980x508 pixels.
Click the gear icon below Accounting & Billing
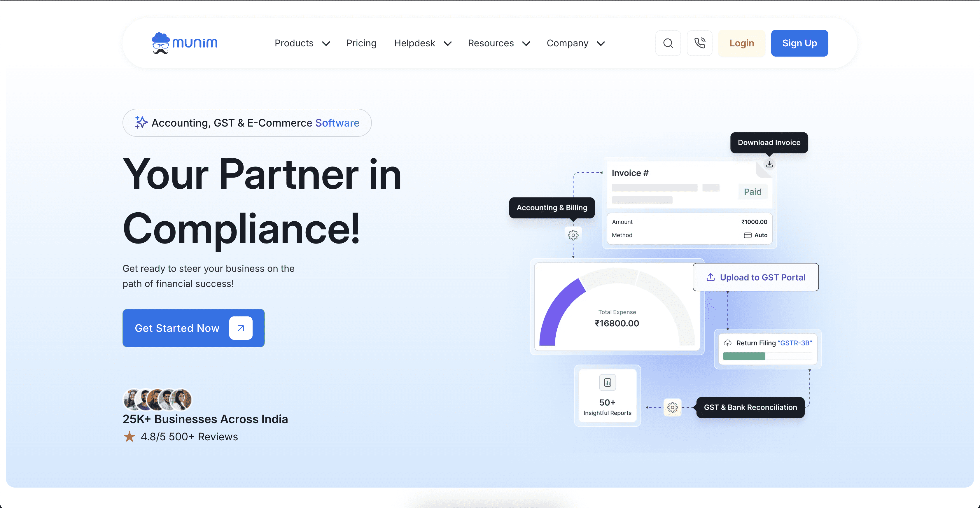click(x=573, y=235)
